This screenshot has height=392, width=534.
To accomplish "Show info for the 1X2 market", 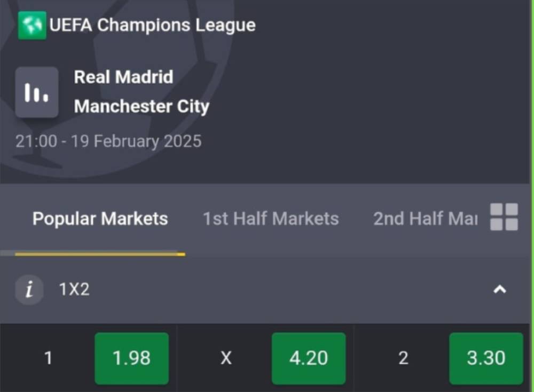I will (29, 290).
